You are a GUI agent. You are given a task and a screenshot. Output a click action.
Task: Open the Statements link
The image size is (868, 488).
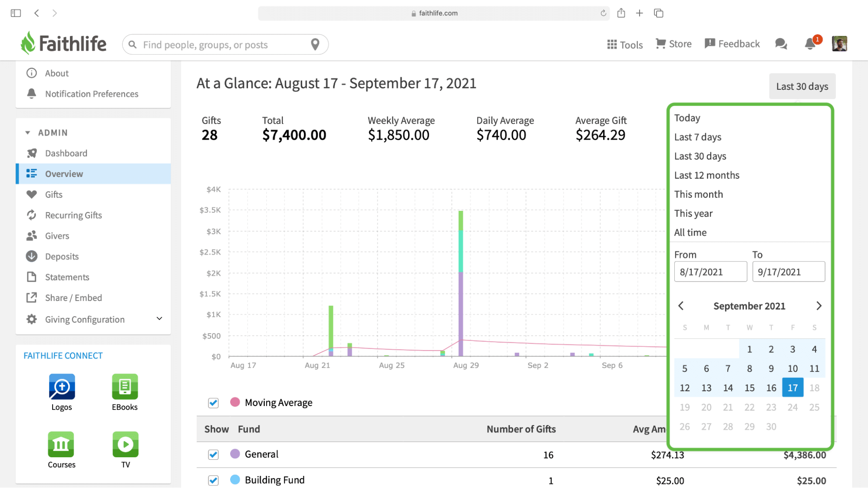point(67,277)
